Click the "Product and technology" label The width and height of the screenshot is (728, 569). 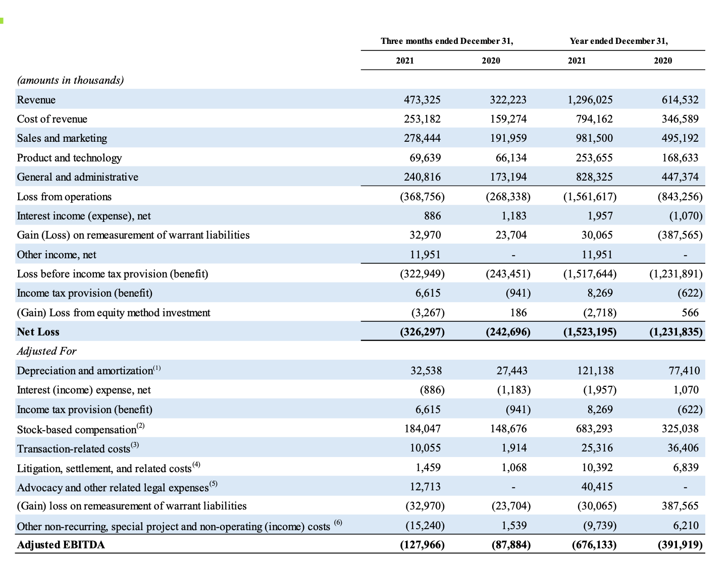coord(69,158)
